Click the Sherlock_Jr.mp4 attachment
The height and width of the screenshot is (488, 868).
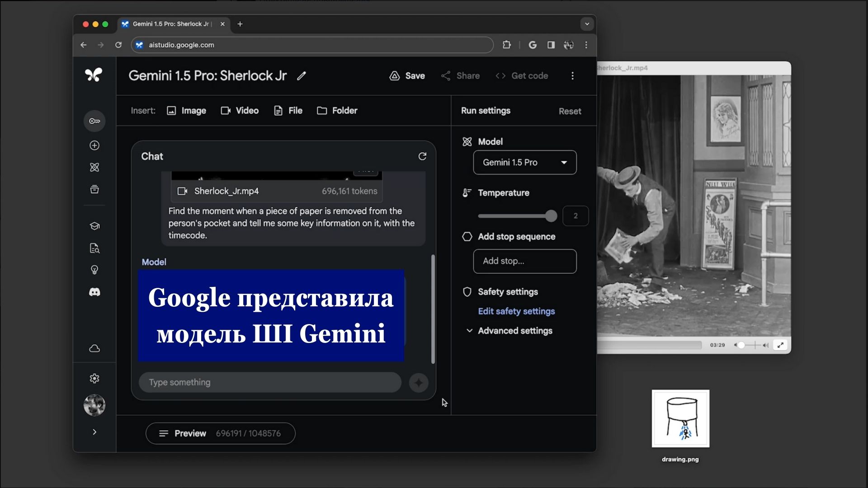click(277, 191)
